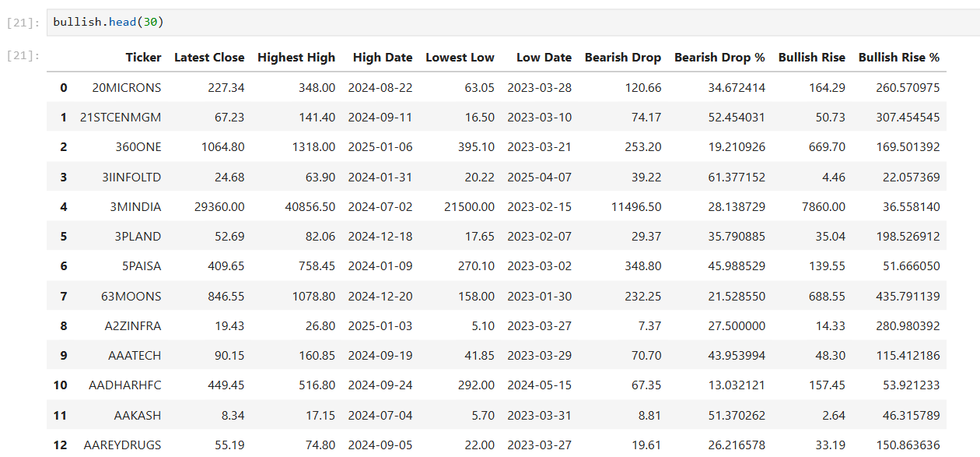Screen dimensions: 980x457
Task: Click row index 10 label
Action: click(x=60, y=385)
